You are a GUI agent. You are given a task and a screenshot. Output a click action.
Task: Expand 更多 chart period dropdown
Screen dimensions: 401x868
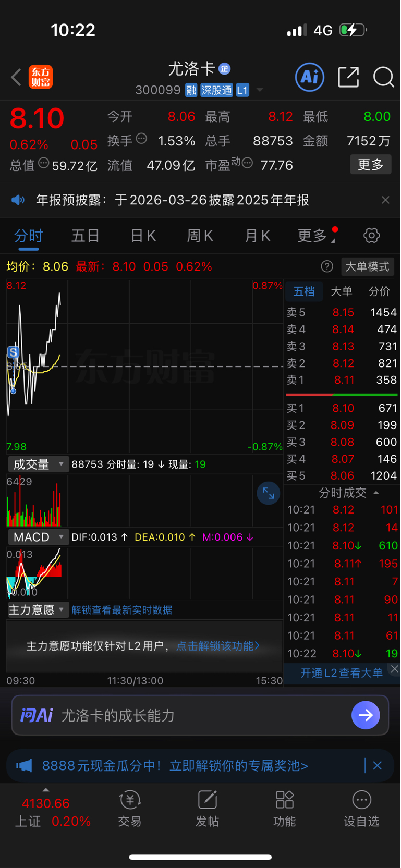point(316,236)
